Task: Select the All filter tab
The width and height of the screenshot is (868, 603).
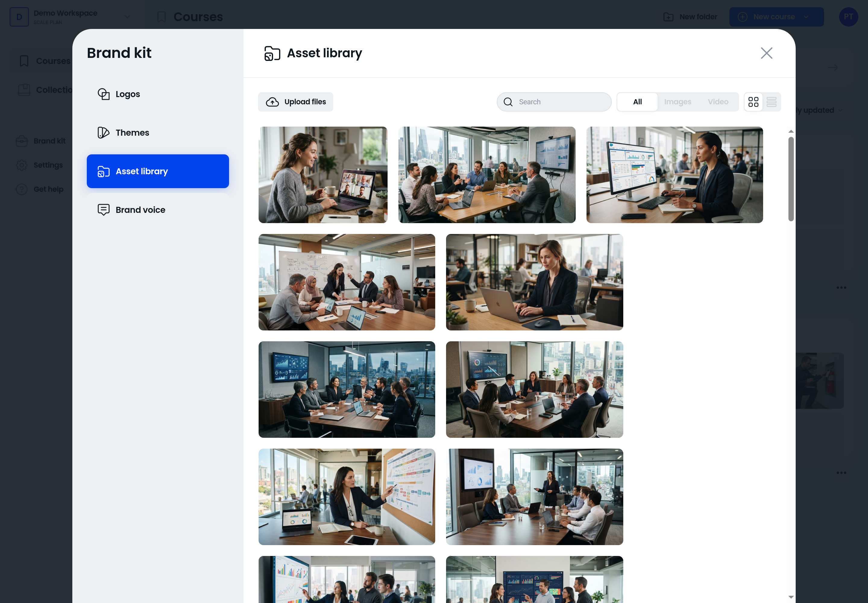Action: tap(637, 102)
